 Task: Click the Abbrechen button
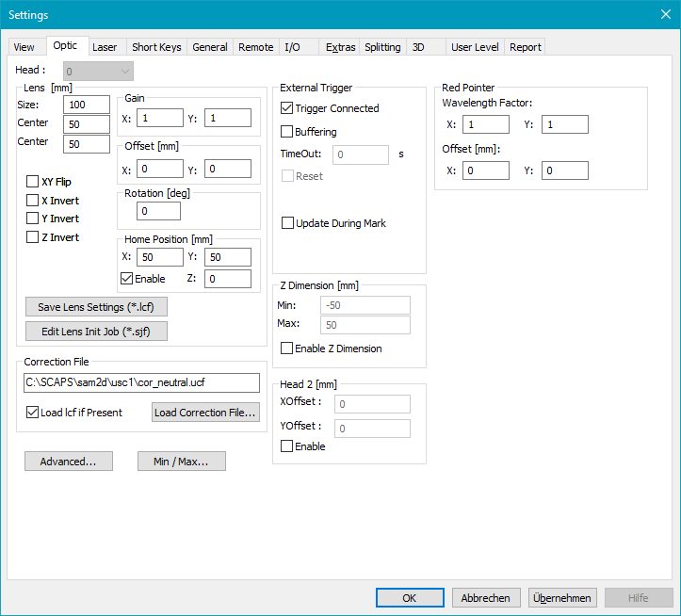(486, 598)
